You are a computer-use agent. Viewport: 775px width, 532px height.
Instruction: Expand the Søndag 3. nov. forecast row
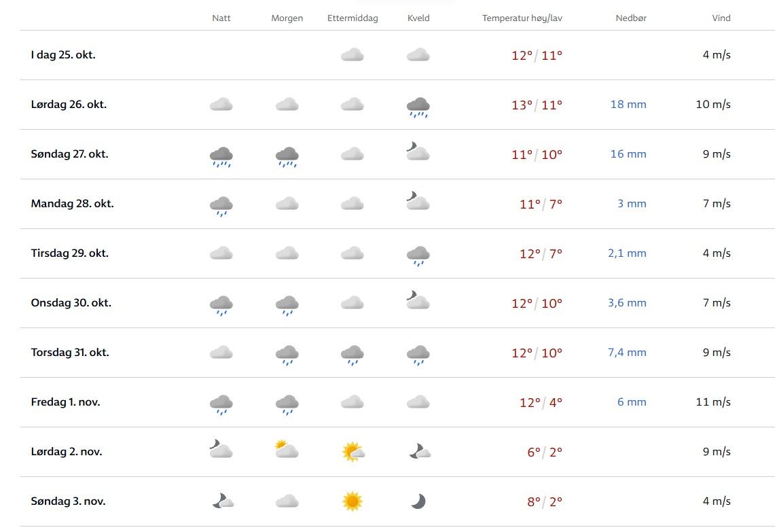point(68,501)
